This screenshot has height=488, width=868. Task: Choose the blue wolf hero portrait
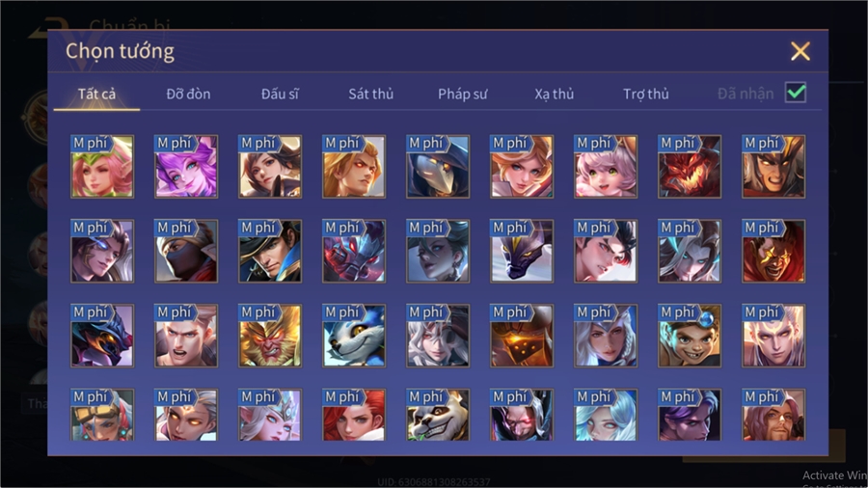point(354,336)
